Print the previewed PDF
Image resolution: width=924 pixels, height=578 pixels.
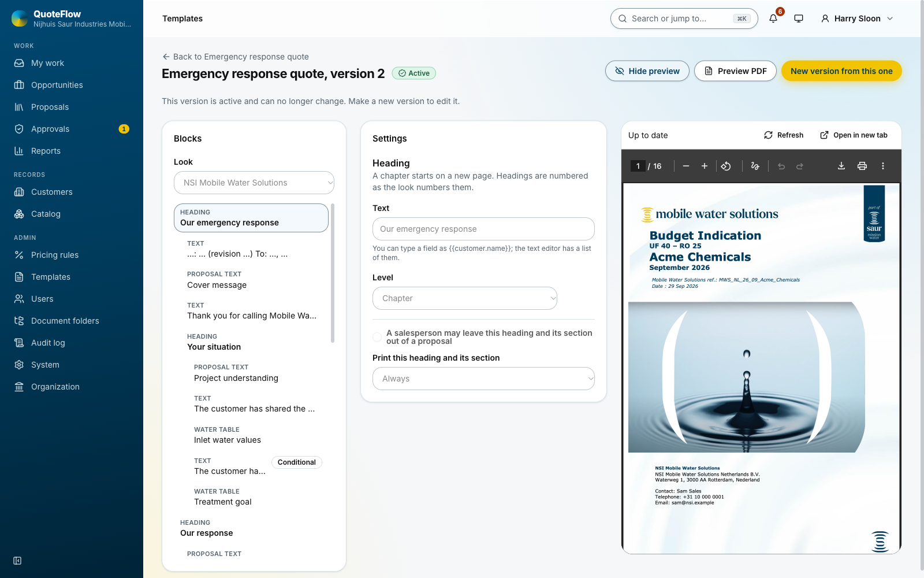point(862,166)
